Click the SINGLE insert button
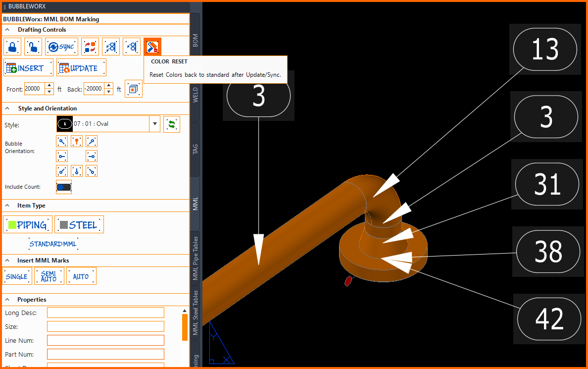The height and width of the screenshot is (369, 588). point(17,276)
